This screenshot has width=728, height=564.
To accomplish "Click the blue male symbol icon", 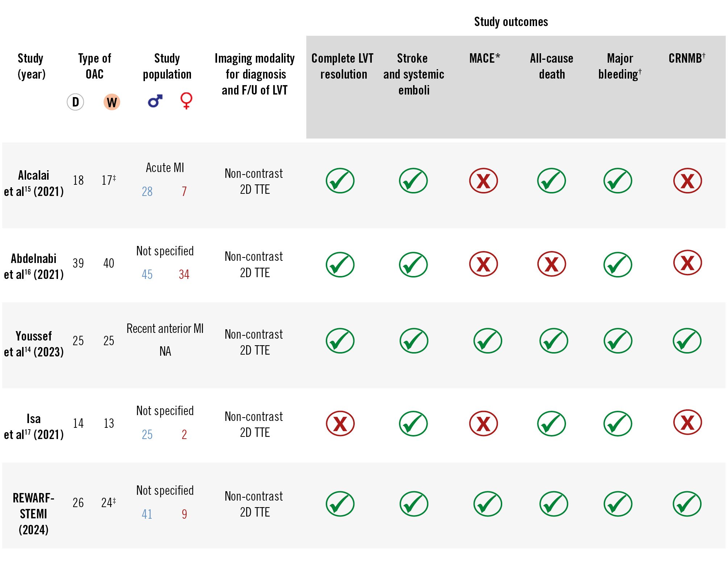I will (155, 101).
